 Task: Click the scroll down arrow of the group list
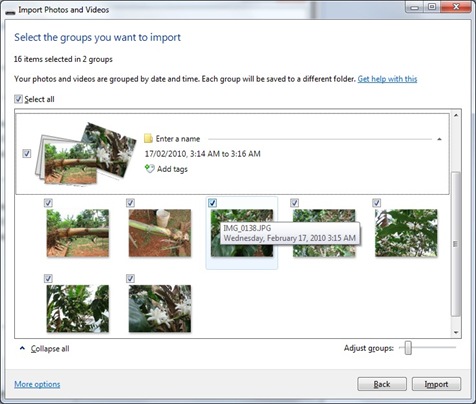click(x=456, y=332)
